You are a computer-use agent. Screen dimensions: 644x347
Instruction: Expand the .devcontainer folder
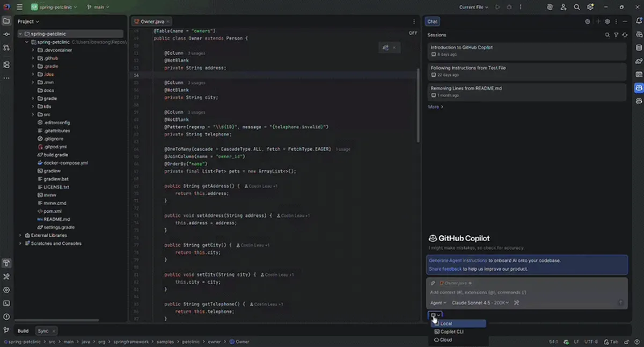(x=33, y=50)
